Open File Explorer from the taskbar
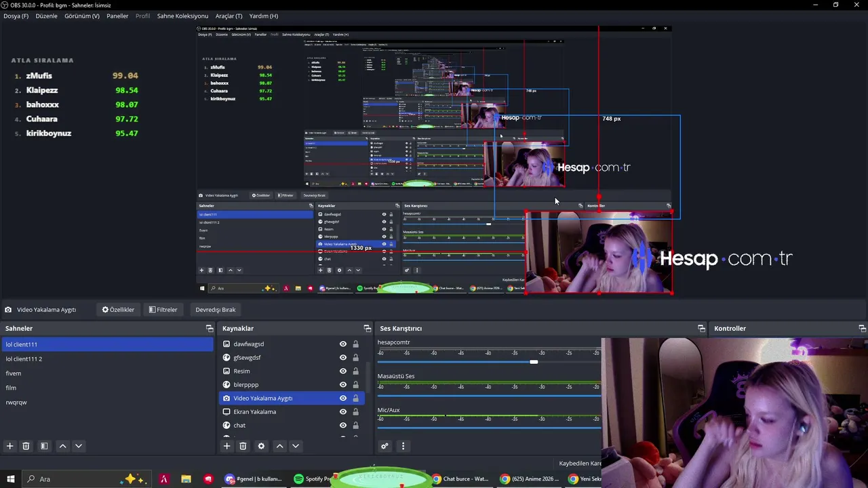Screen dimensions: 868x488 coord(186,479)
